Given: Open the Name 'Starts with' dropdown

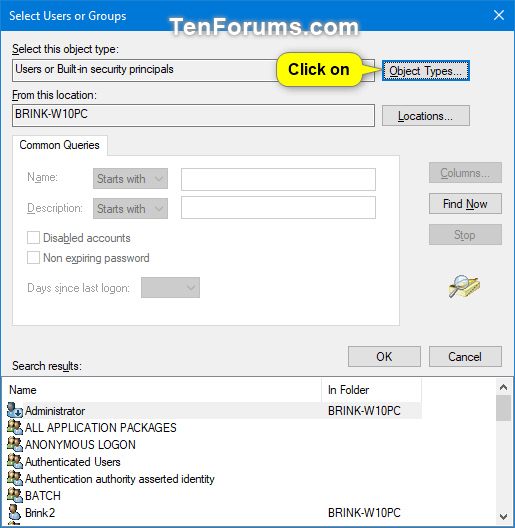Looking at the screenshot, I should tap(130, 178).
